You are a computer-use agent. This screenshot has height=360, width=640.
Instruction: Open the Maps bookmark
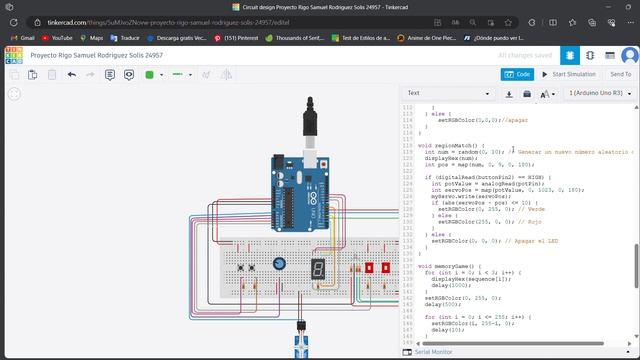91,38
